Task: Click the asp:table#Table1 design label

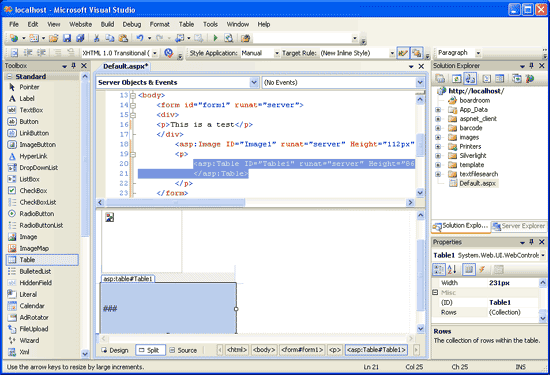Action: [128, 279]
